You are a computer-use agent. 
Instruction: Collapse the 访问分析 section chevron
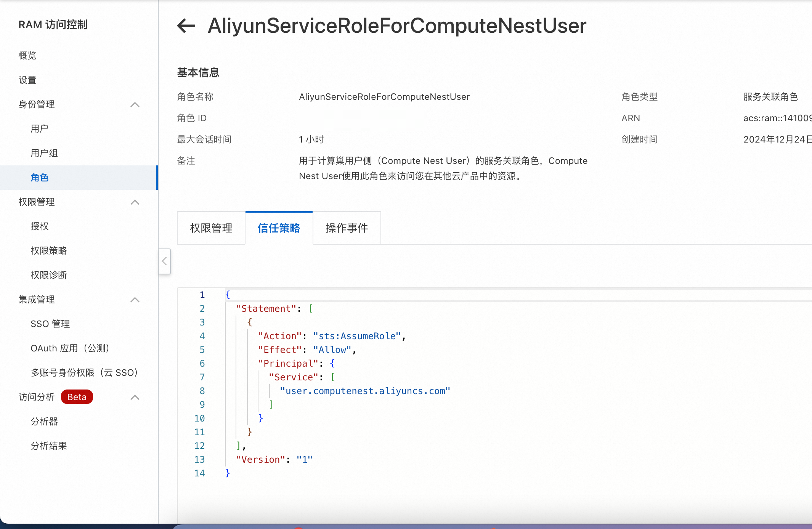pos(135,397)
